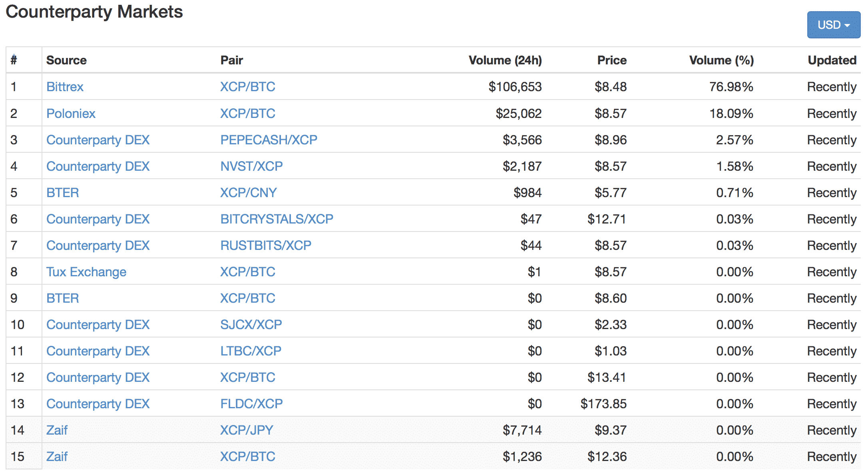Select the $3,566 volume cell
This screenshot has width=868, height=471.
pyautogui.click(x=522, y=140)
